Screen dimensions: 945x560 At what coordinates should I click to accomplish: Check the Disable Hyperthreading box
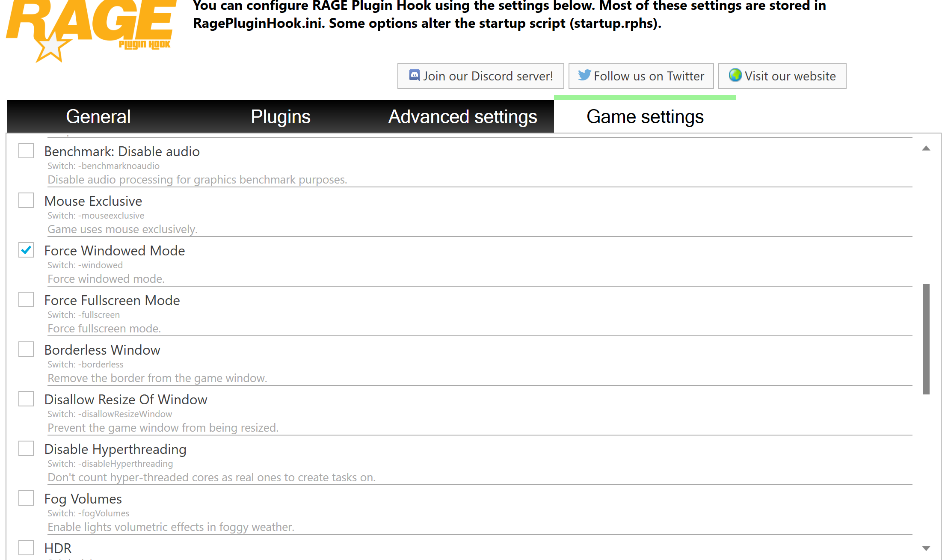(26, 448)
